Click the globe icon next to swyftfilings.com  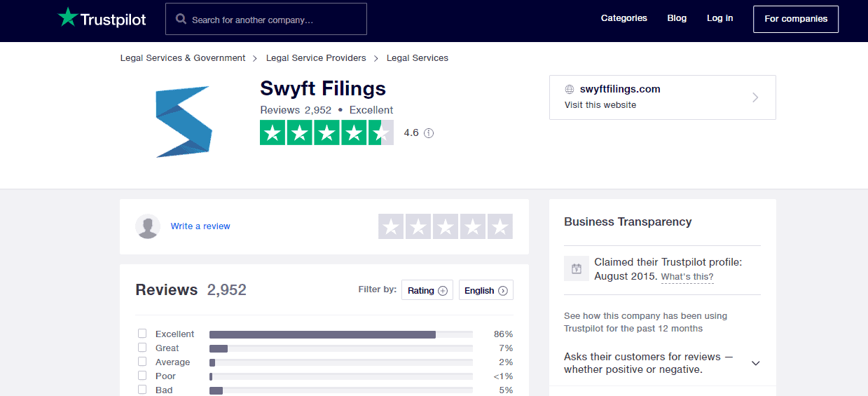tap(570, 90)
